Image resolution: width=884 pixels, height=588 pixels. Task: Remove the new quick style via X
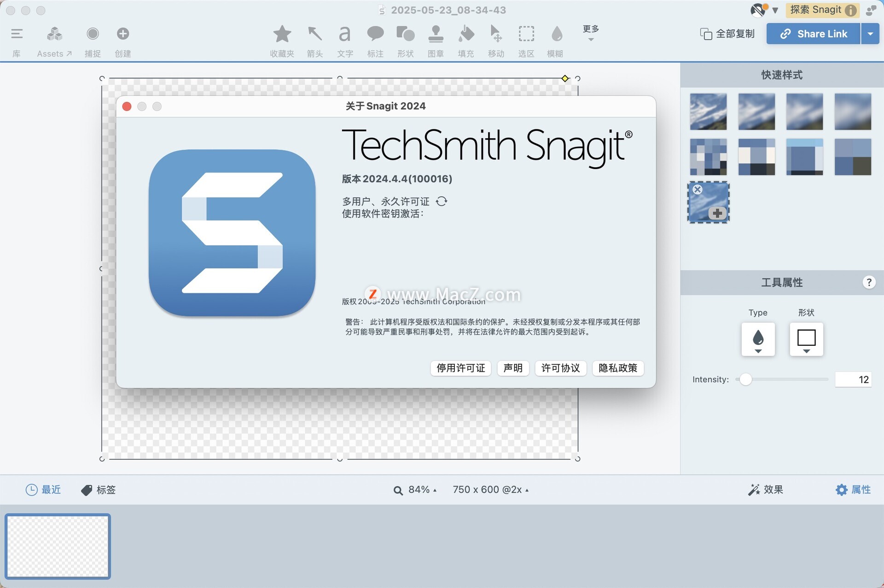point(698,189)
